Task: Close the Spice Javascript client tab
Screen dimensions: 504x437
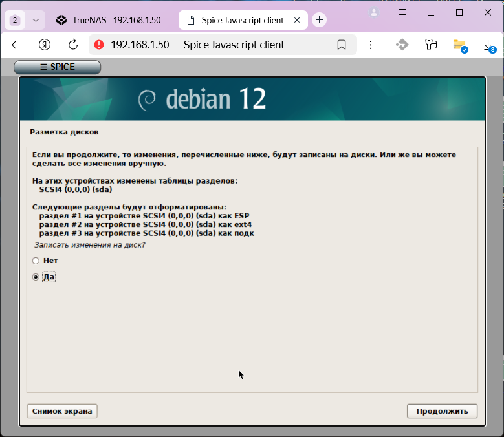Action: pos(297,20)
